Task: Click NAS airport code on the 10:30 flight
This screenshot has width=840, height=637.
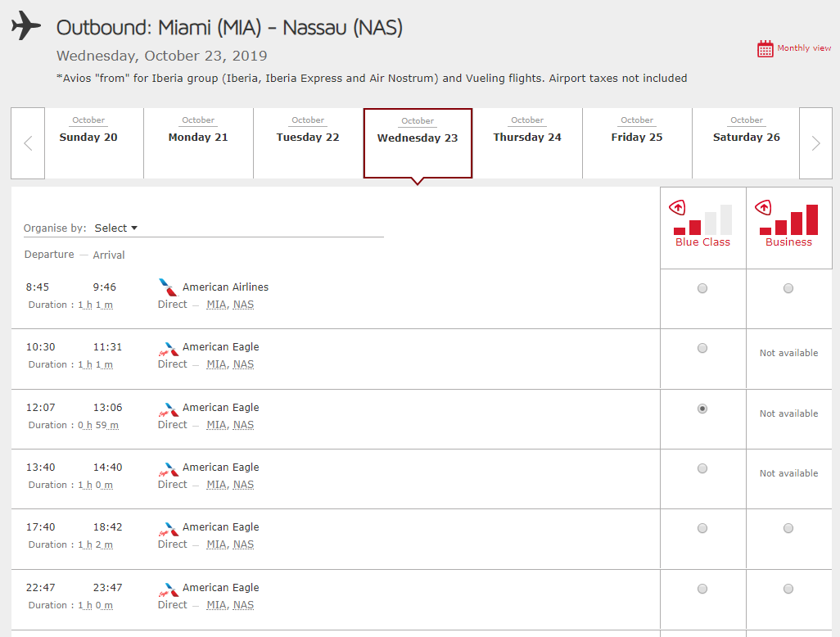Action: pyautogui.click(x=243, y=364)
